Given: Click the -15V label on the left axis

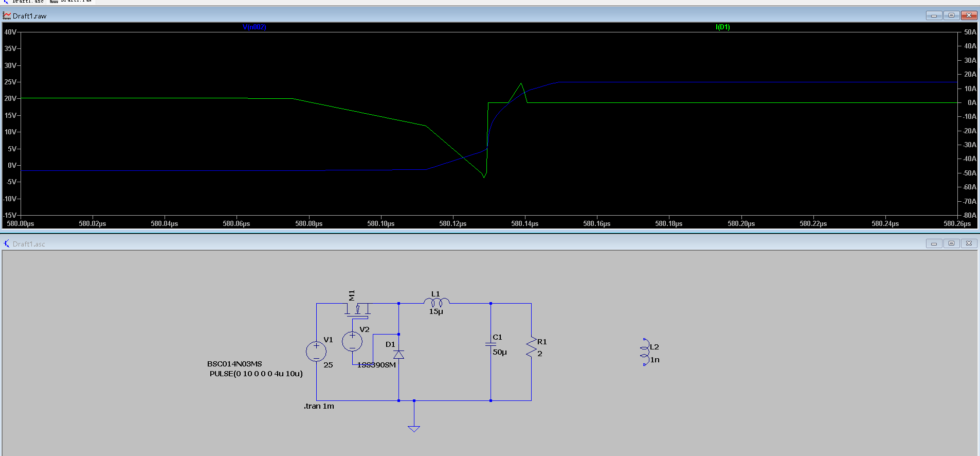Looking at the screenshot, I should pyautogui.click(x=10, y=215).
